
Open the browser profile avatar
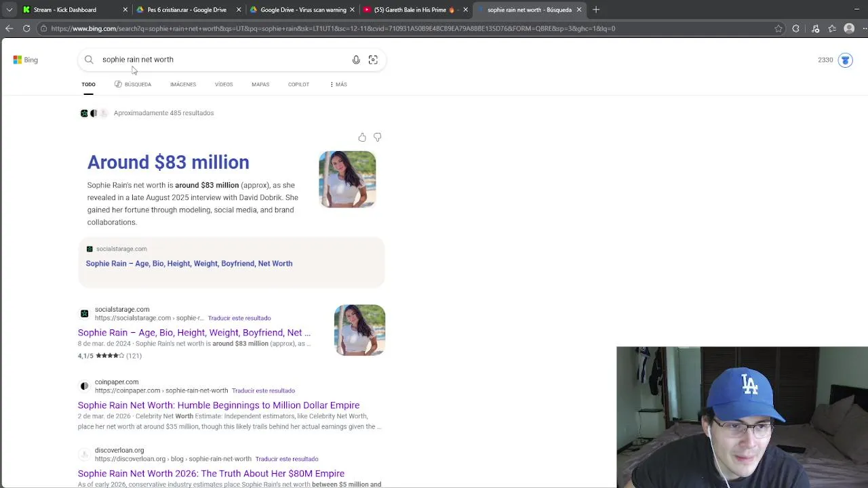tap(849, 28)
